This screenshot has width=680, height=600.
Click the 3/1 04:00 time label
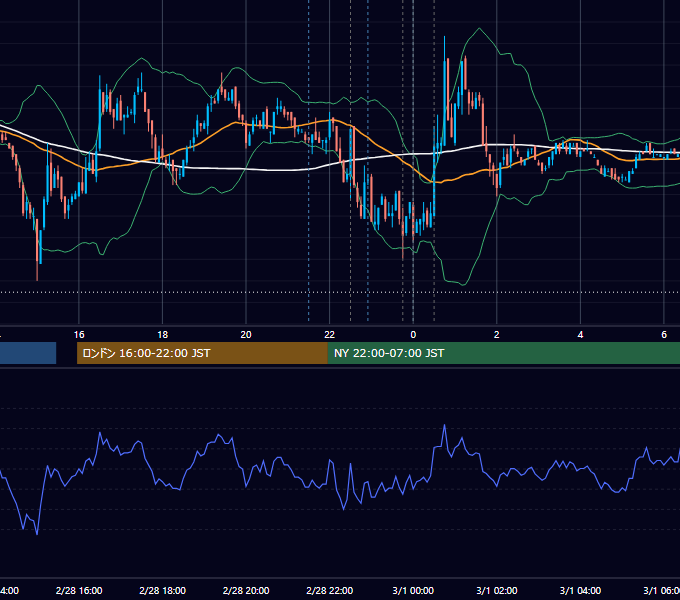[580, 591]
